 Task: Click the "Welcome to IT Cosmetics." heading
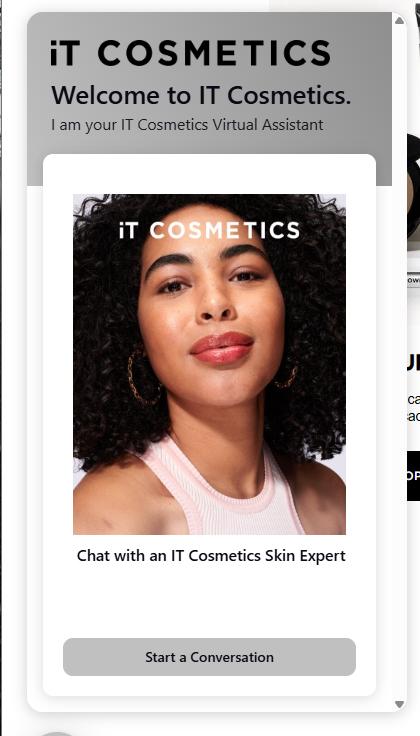pyautogui.click(x=201, y=95)
